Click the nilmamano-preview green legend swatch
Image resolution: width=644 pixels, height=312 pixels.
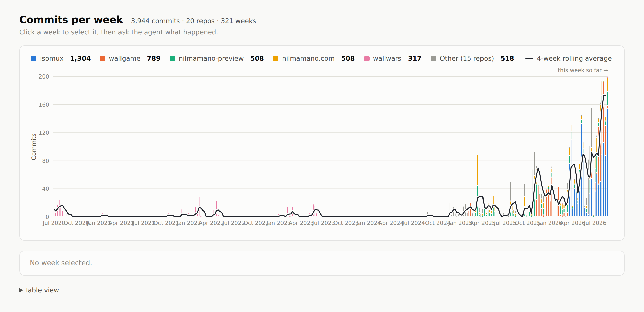coord(173,59)
